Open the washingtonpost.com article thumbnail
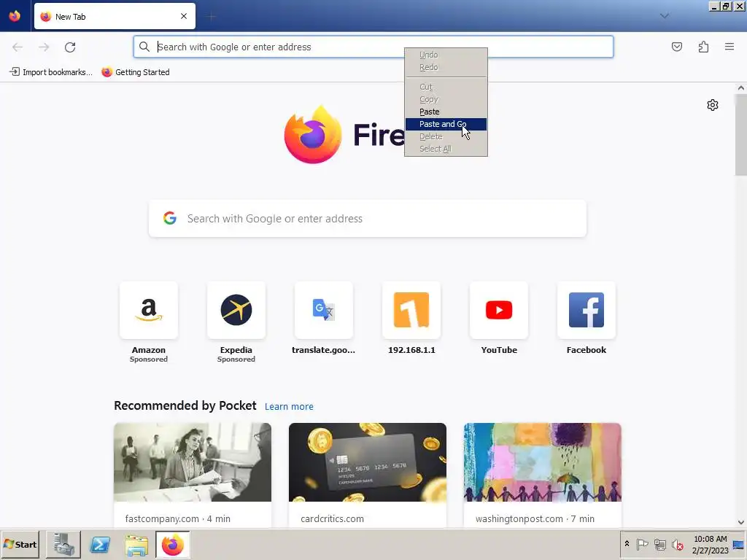This screenshot has height=560, width=747. click(543, 462)
